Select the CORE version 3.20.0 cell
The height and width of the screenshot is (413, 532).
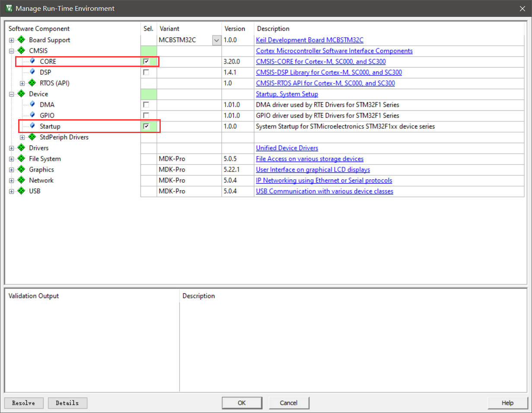click(x=238, y=61)
